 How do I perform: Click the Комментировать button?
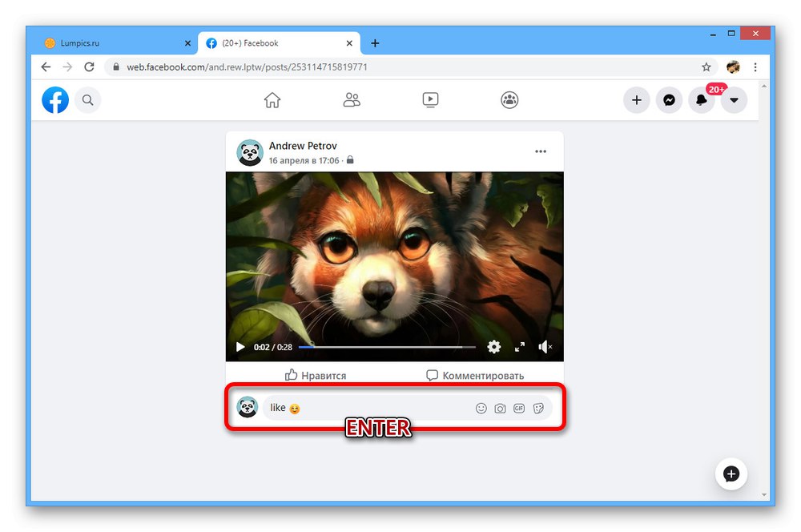pos(475,375)
